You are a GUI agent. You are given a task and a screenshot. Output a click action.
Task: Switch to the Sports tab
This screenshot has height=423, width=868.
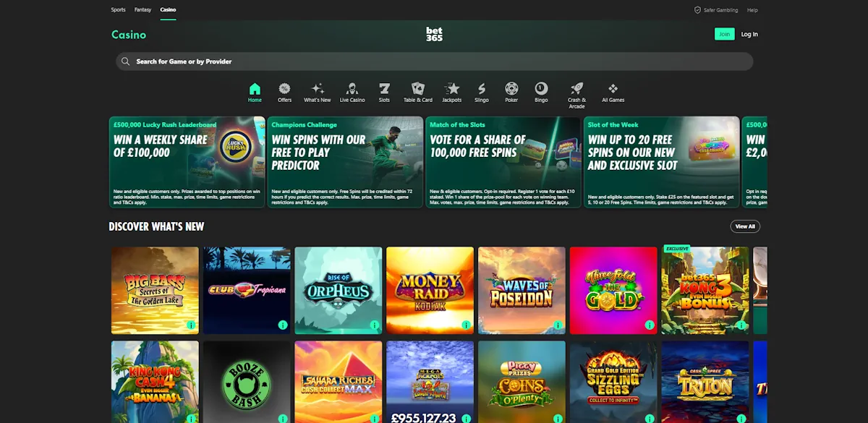click(118, 10)
